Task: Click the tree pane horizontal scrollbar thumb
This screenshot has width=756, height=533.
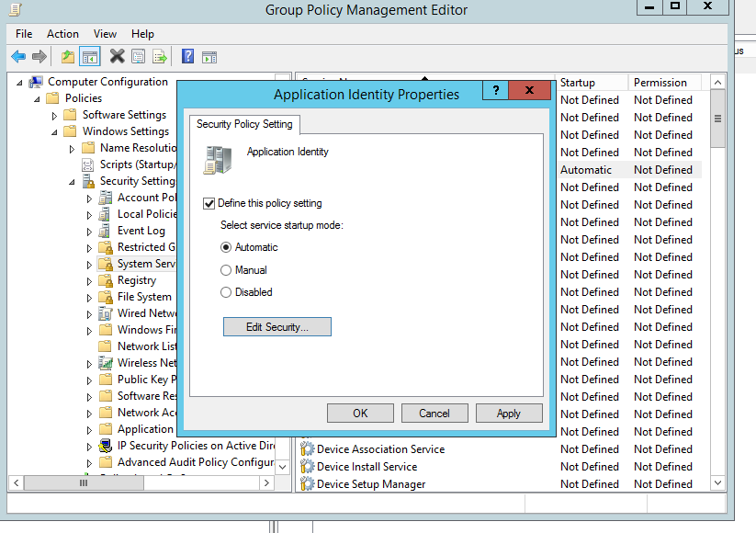Action: point(84,482)
